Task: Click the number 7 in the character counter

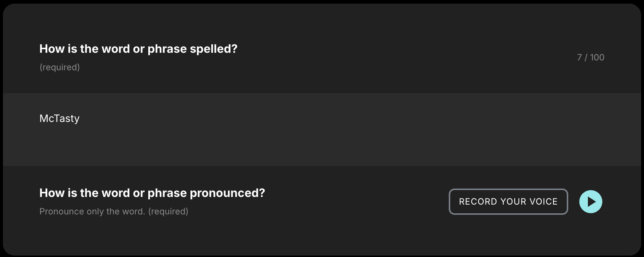Action: click(x=579, y=58)
